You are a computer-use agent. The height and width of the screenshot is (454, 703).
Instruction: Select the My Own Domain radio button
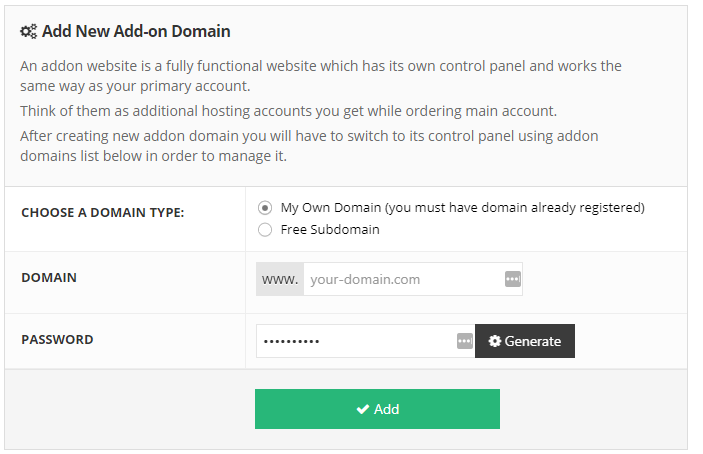[265, 208]
